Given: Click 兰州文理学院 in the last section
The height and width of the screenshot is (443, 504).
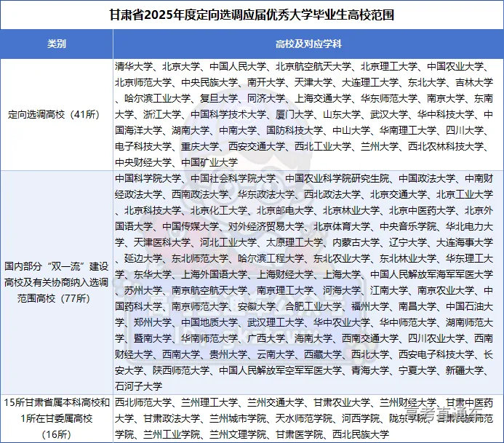Looking at the screenshot, I should point(238,435).
